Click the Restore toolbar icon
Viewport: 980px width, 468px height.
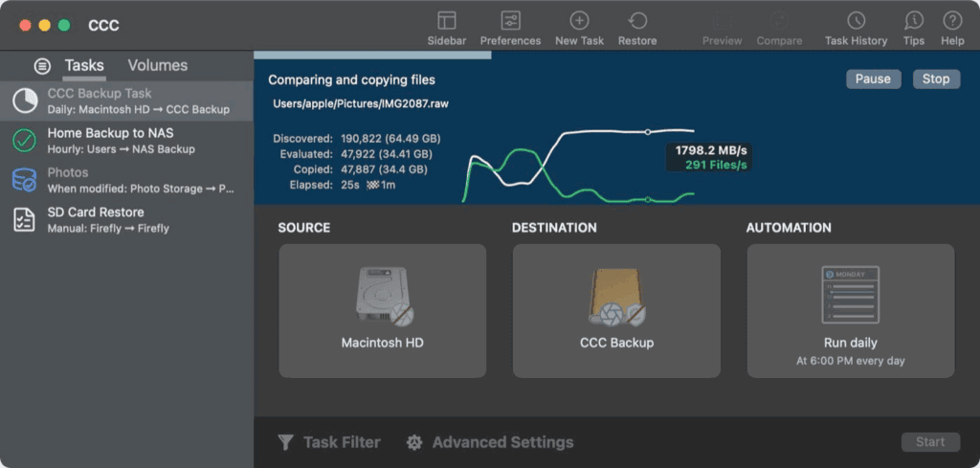(637, 21)
